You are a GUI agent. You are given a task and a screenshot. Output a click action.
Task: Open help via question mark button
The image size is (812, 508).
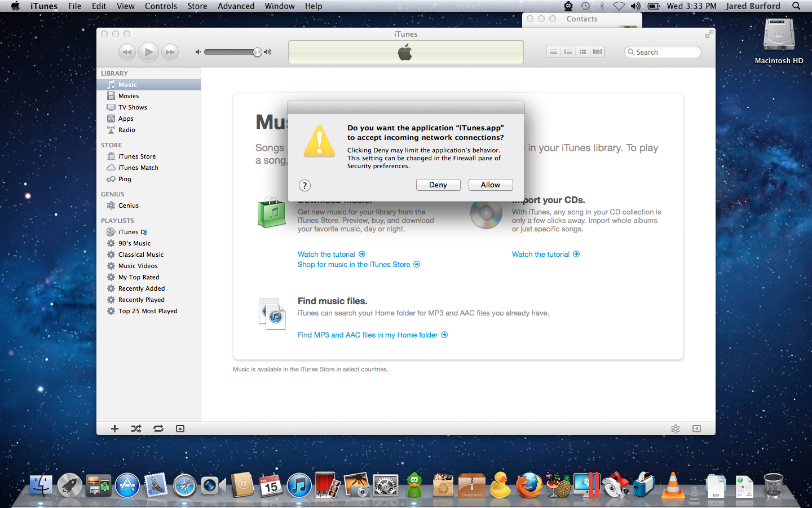coord(304,185)
